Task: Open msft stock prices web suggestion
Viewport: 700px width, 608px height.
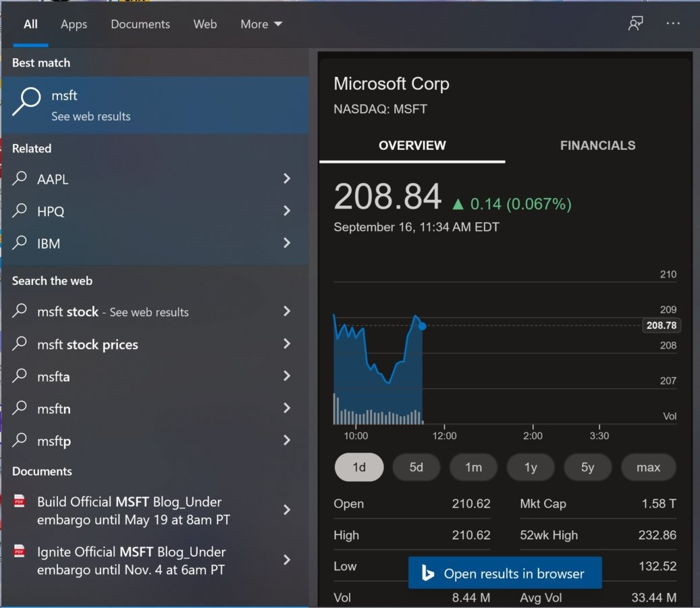Action: point(155,344)
